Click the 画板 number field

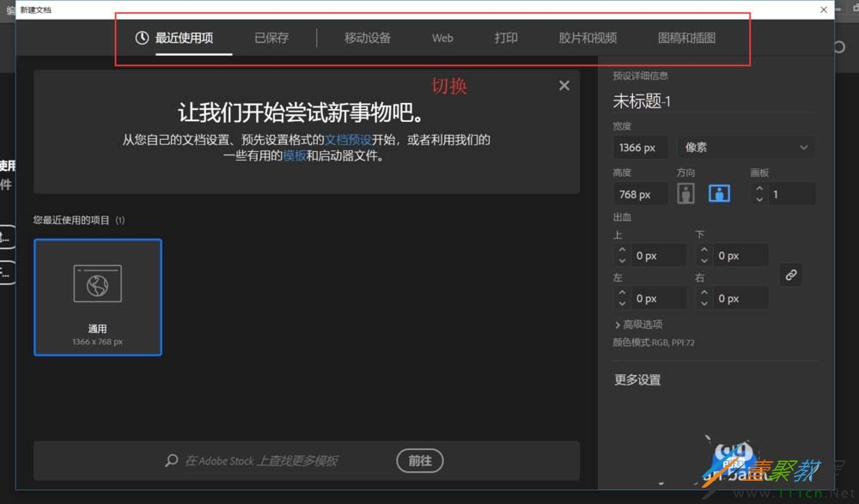pyautogui.click(x=792, y=195)
